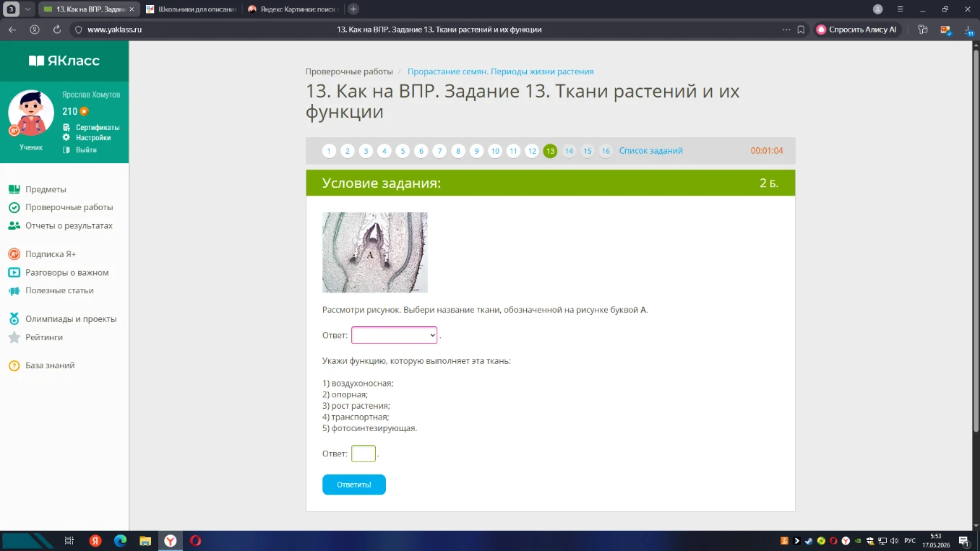980x551 pixels.
Task: Open Олимпиады и проекты in the sidebar
Action: [71, 319]
